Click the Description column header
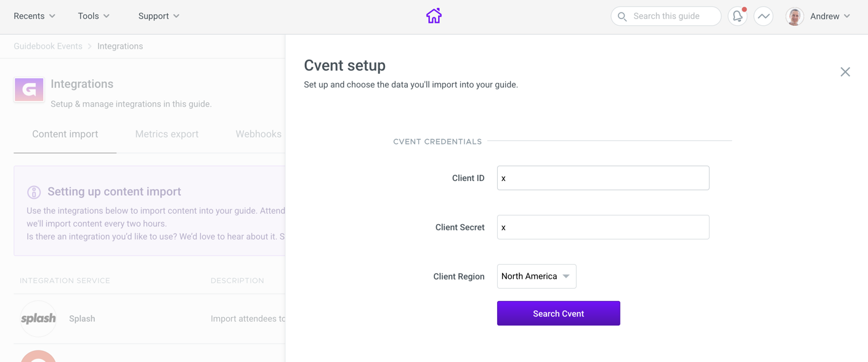This screenshot has height=362, width=868. pos(237,281)
